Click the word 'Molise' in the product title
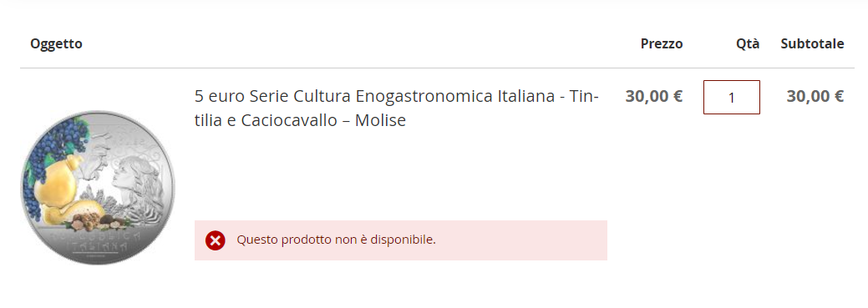868x308 pixels. 380,120
